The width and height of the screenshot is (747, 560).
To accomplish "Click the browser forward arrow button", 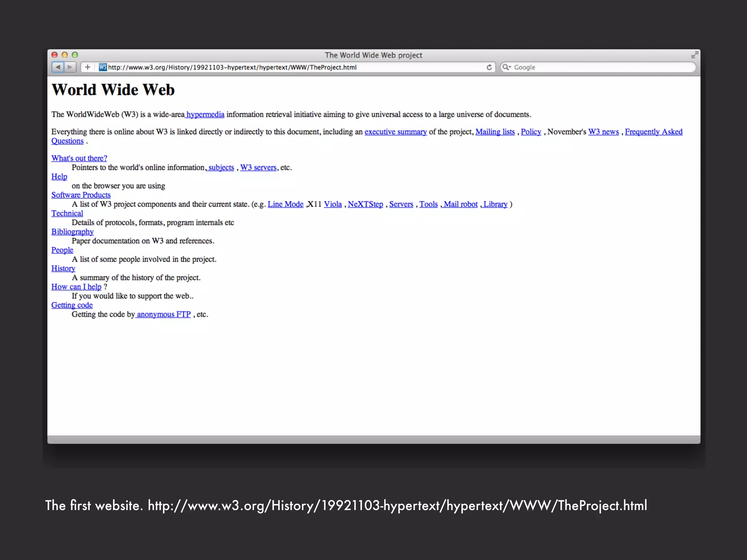I will point(70,67).
